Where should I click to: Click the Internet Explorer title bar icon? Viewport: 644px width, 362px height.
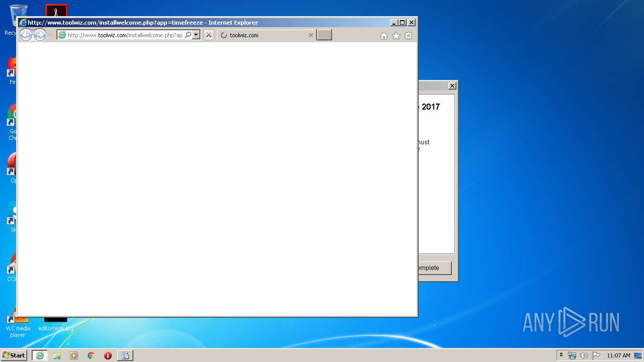tap(23, 23)
